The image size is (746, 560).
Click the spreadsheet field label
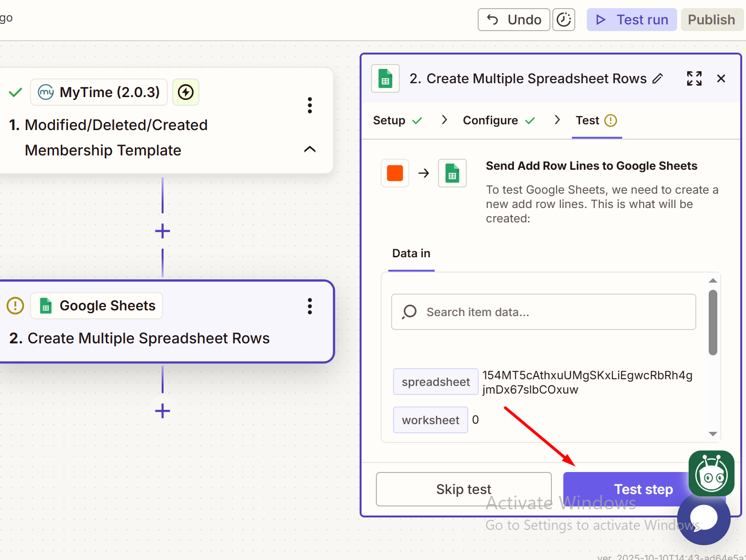(x=436, y=382)
